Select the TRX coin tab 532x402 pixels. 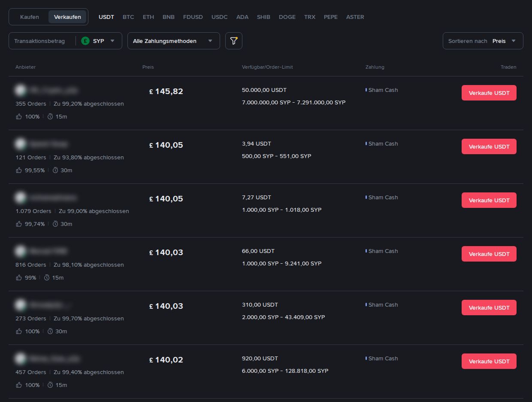(x=310, y=17)
